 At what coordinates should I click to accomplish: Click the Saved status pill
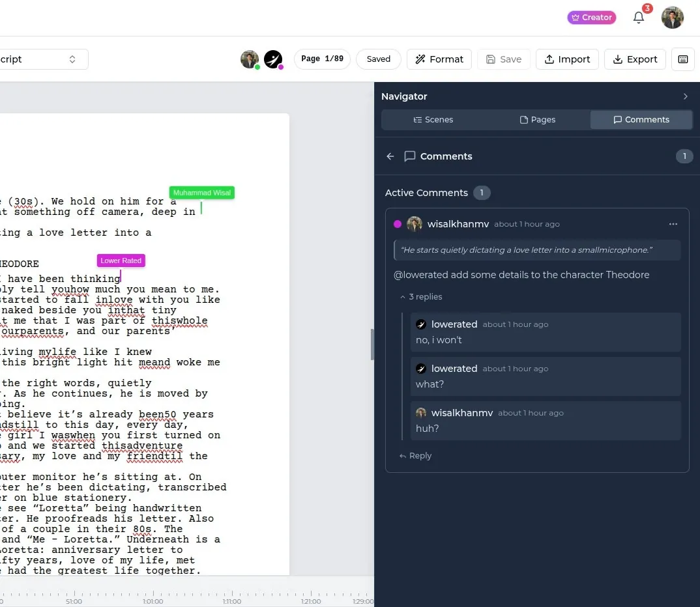[x=379, y=59]
